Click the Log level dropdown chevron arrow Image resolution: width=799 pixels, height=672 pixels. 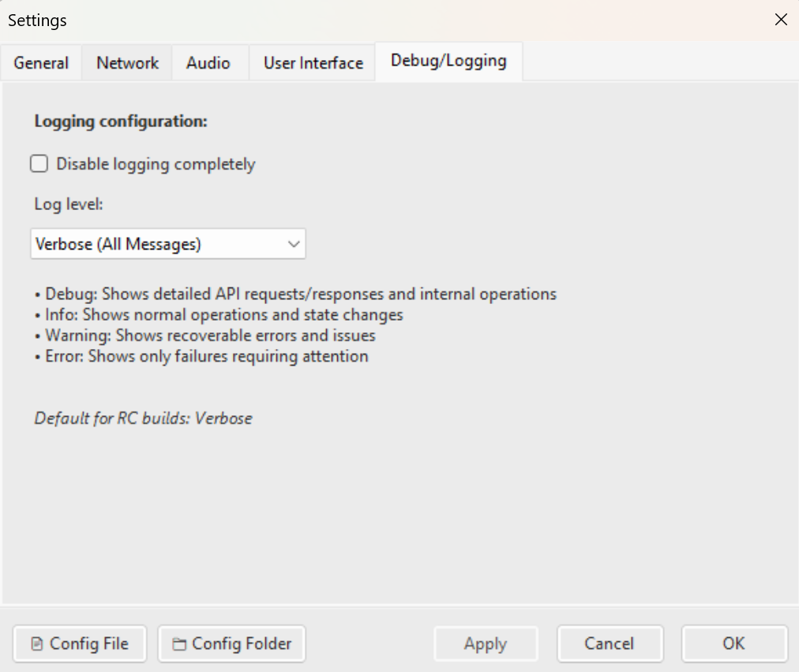click(x=293, y=244)
